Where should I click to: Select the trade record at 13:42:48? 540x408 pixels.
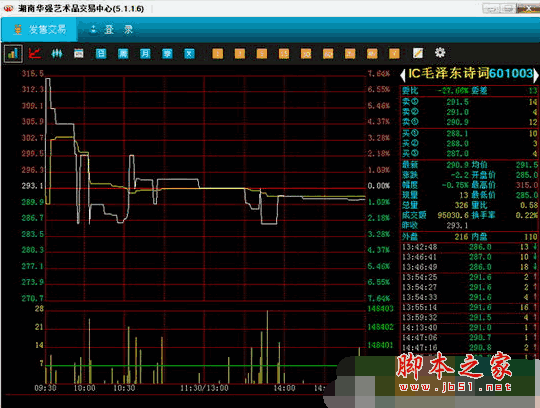[x=469, y=247]
